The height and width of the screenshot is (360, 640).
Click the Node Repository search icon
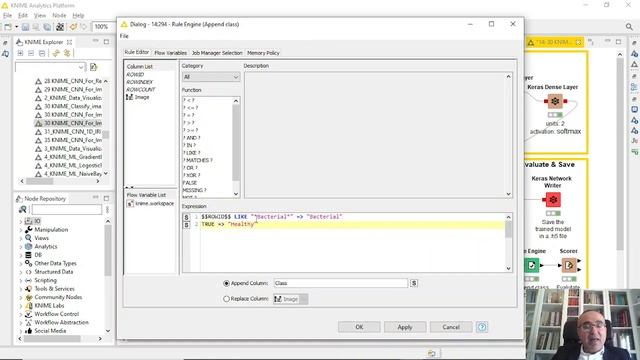tap(23, 209)
